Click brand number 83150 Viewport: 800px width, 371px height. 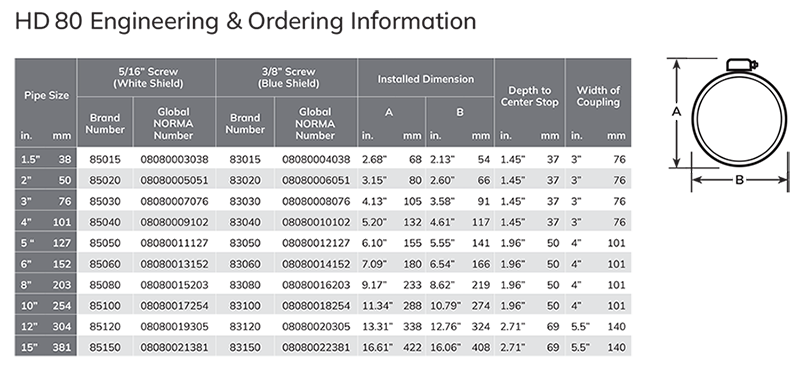[x=245, y=348]
